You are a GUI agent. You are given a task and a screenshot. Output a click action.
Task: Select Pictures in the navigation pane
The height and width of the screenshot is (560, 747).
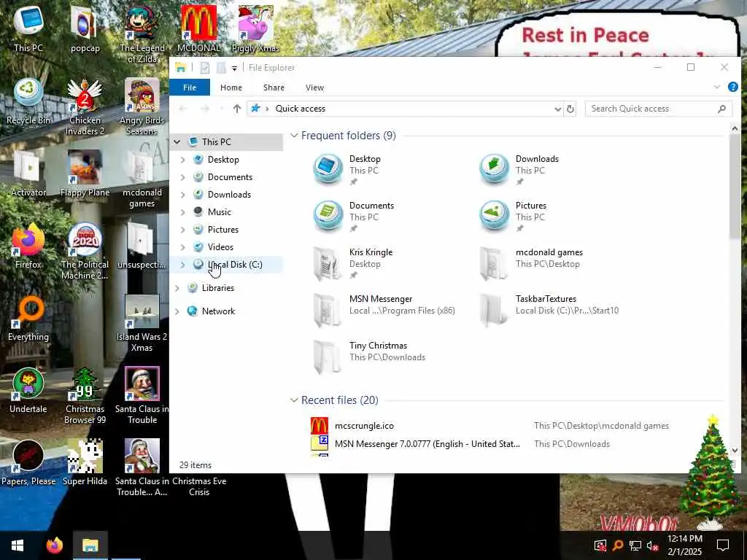223,230
